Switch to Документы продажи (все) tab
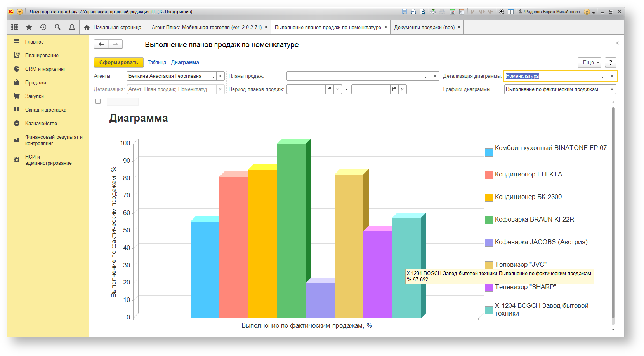This screenshot has width=644, height=356. (424, 27)
